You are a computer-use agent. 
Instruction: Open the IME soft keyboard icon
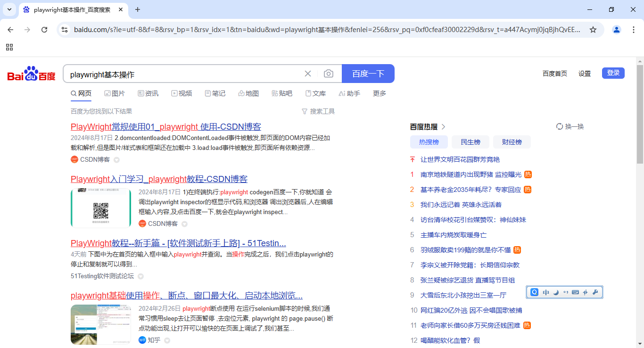[575, 292]
